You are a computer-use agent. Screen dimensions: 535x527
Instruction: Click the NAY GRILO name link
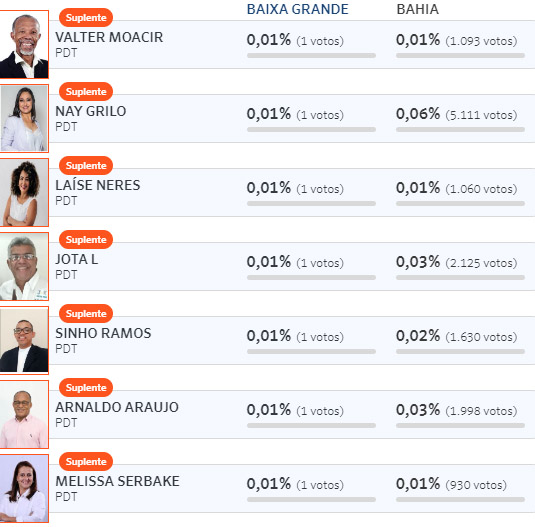click(x=91, y=111)
